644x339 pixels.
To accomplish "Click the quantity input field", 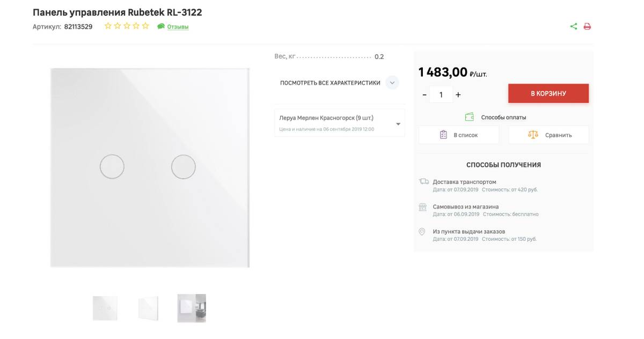I will (x=441, y=95).
